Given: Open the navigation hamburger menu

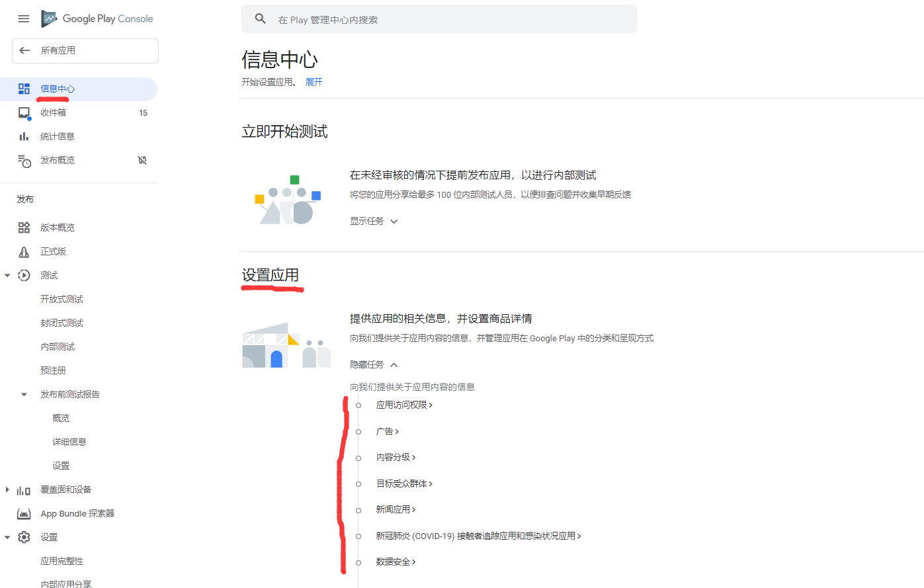Looking at the screenshot, I should click(x=23, y=19).
